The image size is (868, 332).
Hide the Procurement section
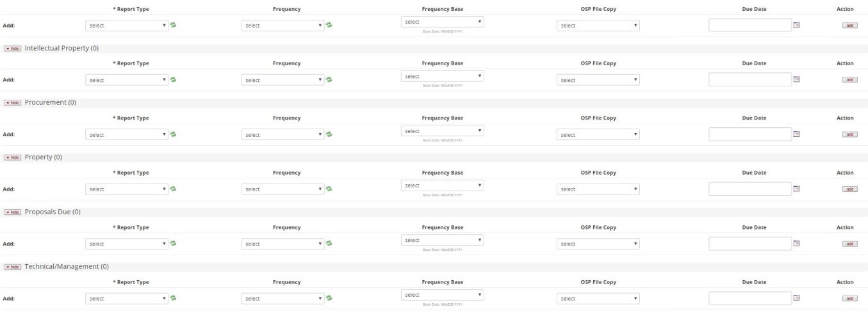(x=12, y=103)
